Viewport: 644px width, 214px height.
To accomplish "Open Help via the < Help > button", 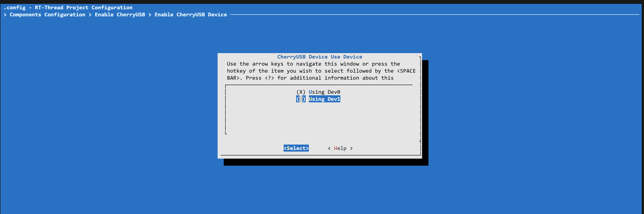I will pos(340,148).
